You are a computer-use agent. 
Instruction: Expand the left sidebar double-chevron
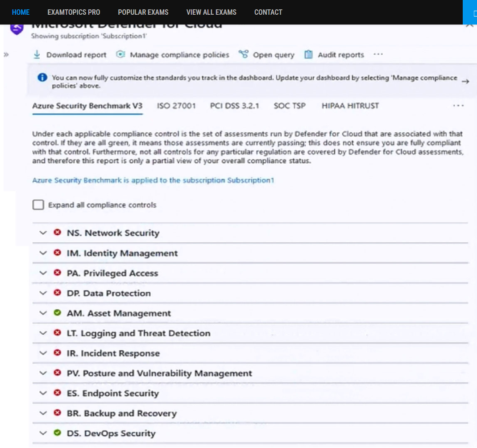[6, 55]
